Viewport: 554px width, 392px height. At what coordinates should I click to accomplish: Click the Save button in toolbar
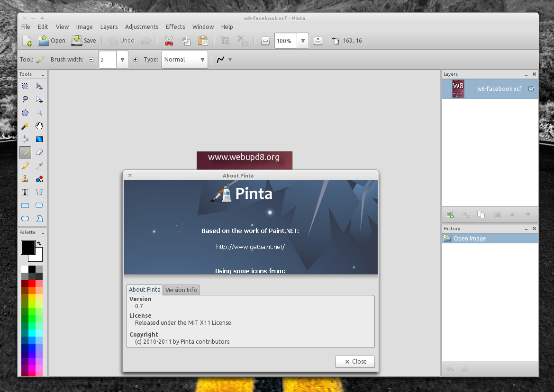[84, 41]
